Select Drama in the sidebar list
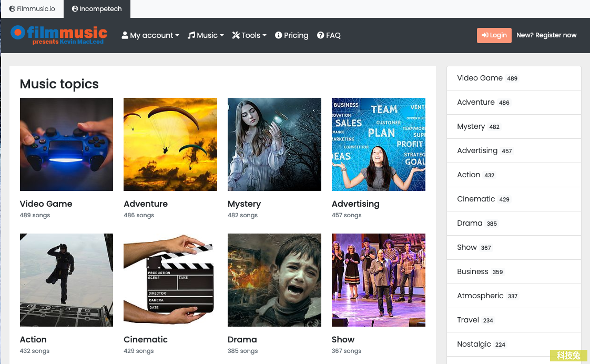 tap(470, 223)
